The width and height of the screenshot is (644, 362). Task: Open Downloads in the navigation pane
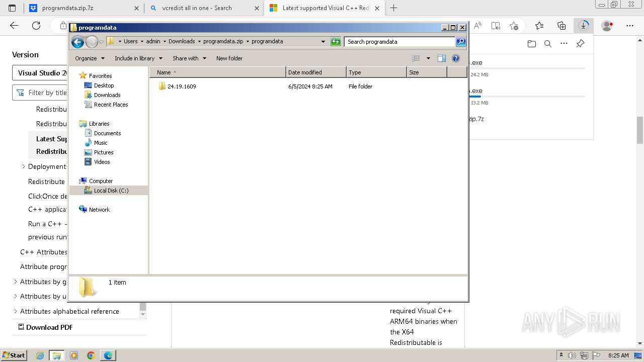pos(107,95)
